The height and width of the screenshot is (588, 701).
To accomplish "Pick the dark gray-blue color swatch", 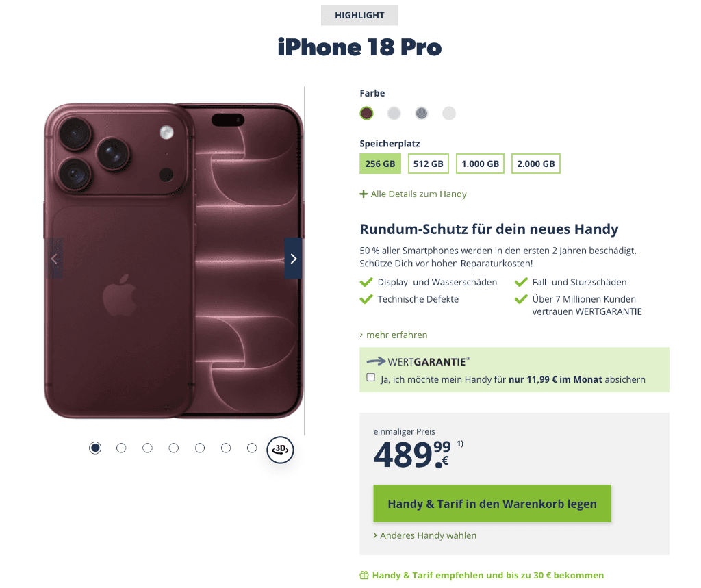I will coord(422,114).
